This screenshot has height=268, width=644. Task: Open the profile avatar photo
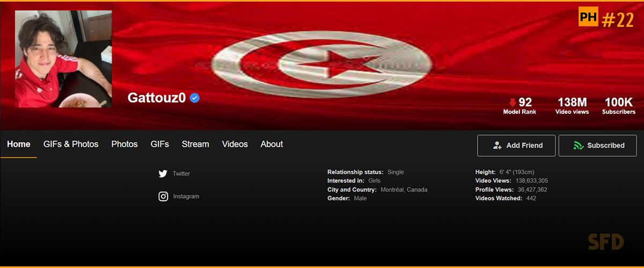click(63, 59)
